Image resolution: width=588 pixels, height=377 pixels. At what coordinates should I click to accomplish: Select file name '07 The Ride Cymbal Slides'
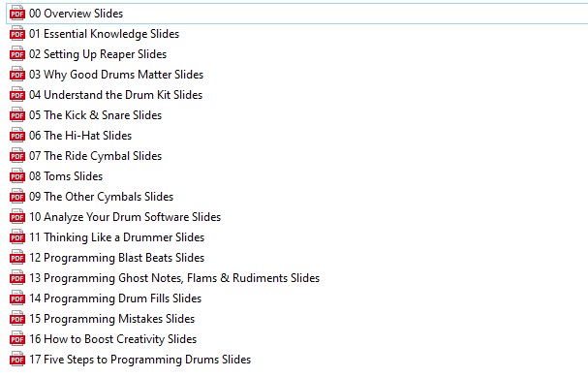tap(96, 156)
